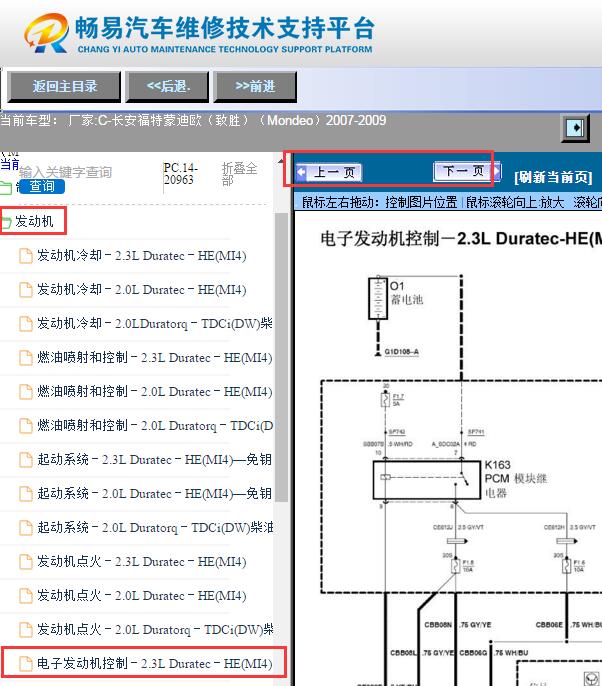Click document icon beside 起动系统－2.0L Duratec
Viewport: 602px width, 686px height.
pyautogui.click(x=26, y=494)
